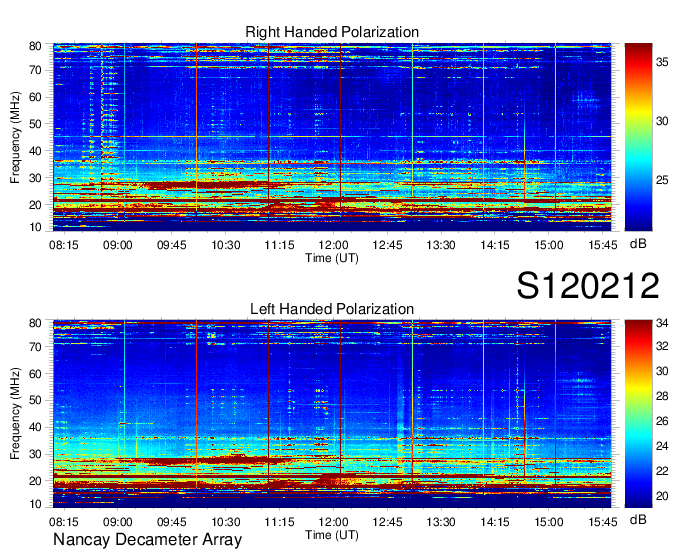Click "10" frequency tick on Right Handed plot
Image resolution: width=680 pixels, height=552 pixels.
coord(35,227)
